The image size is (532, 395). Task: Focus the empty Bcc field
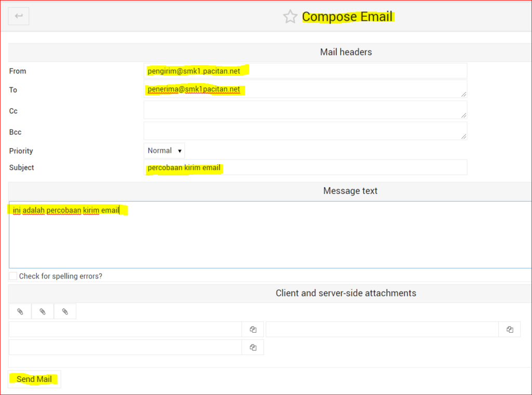pyautogui.click(x=305, y=131)
